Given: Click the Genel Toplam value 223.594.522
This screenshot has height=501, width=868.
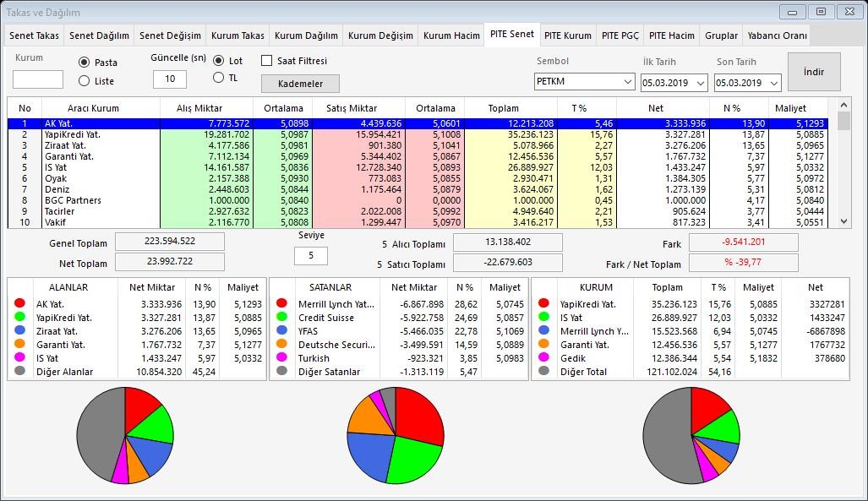Looking at the screenshot, I should (x=169, y=242).
